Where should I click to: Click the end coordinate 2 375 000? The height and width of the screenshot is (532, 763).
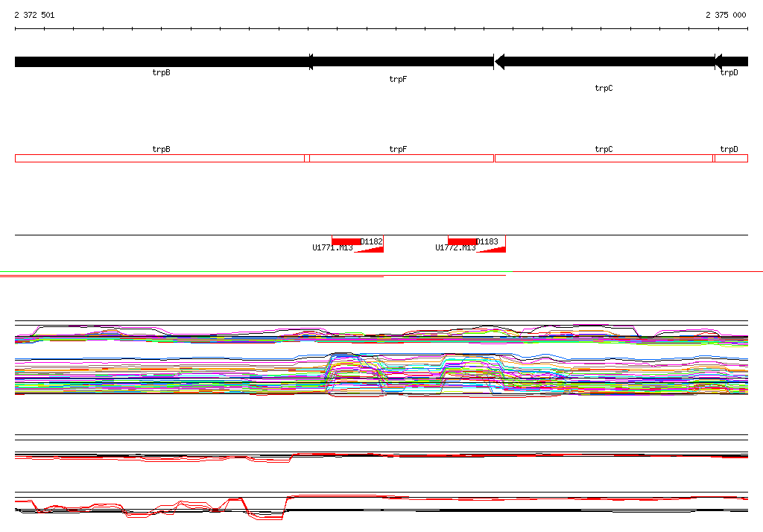point(726,15)
